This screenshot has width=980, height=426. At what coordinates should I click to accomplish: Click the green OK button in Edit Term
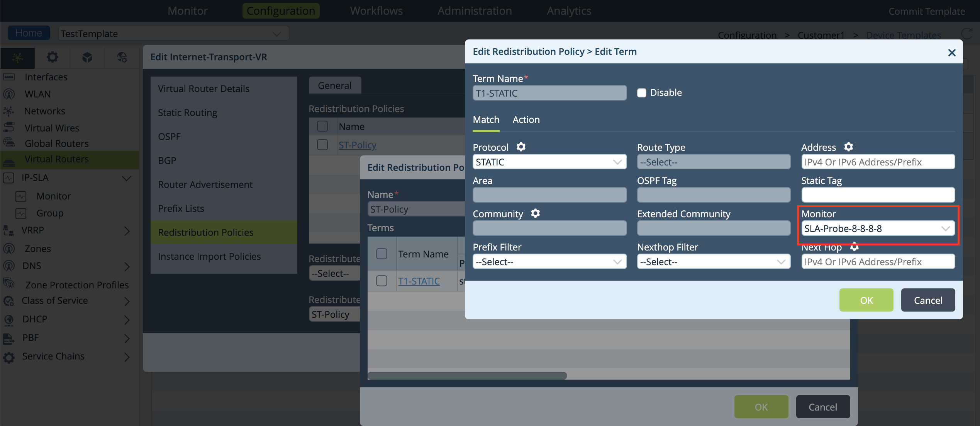[866, 300]
